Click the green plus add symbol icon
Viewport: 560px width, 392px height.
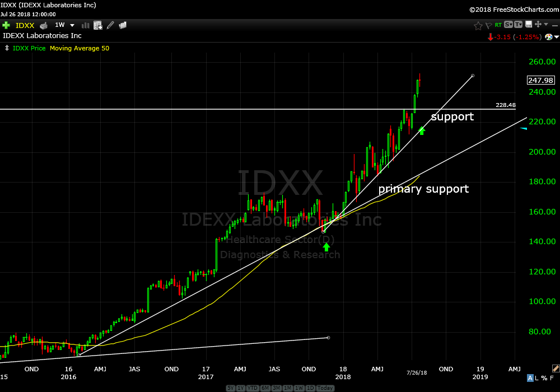pyautogui.click(x=6, y=25)
